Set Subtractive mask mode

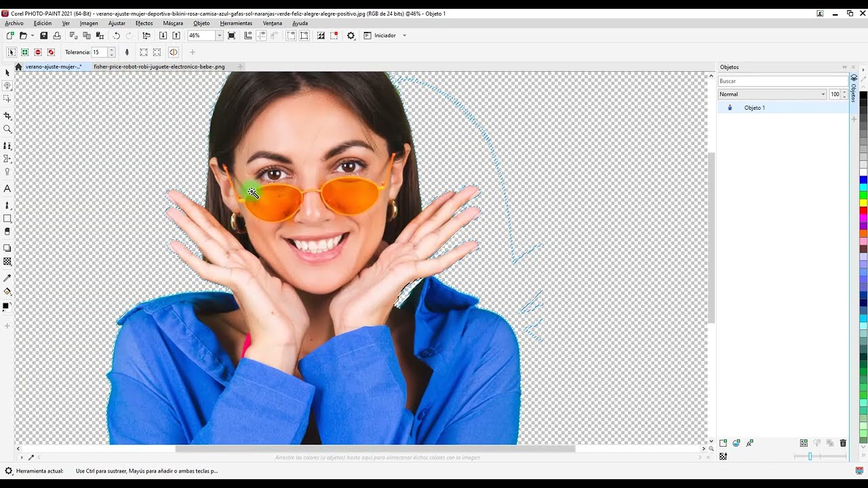pos(38,52)
